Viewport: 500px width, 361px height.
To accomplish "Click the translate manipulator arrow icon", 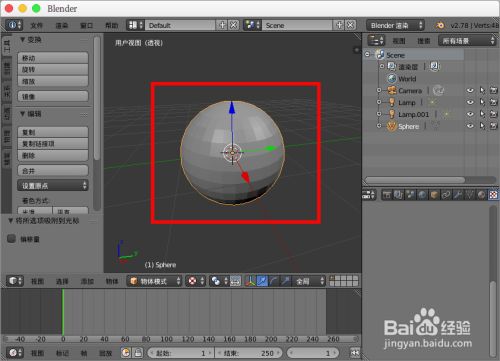I will (x=262, y=281).
